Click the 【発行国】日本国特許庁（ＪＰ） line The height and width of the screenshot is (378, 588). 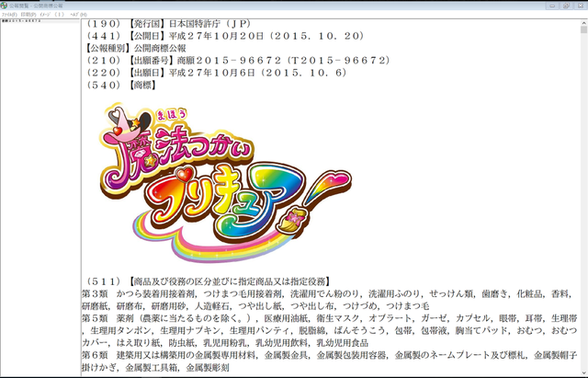tap(168, 24)
